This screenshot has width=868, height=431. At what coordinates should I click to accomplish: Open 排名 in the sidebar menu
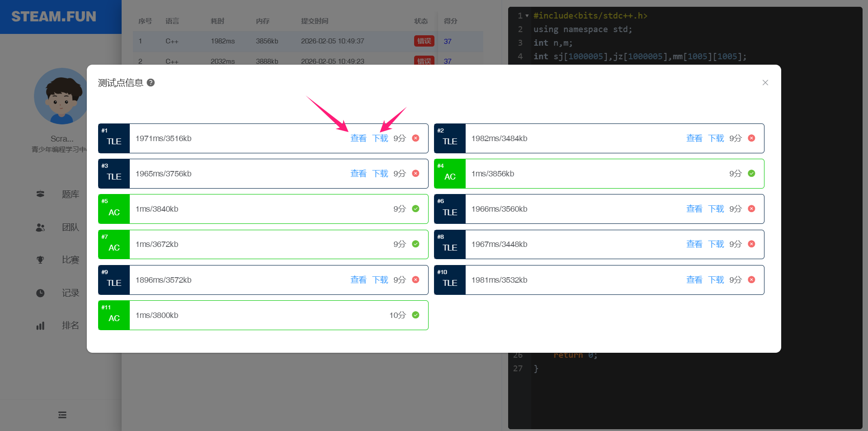(71, 326)
